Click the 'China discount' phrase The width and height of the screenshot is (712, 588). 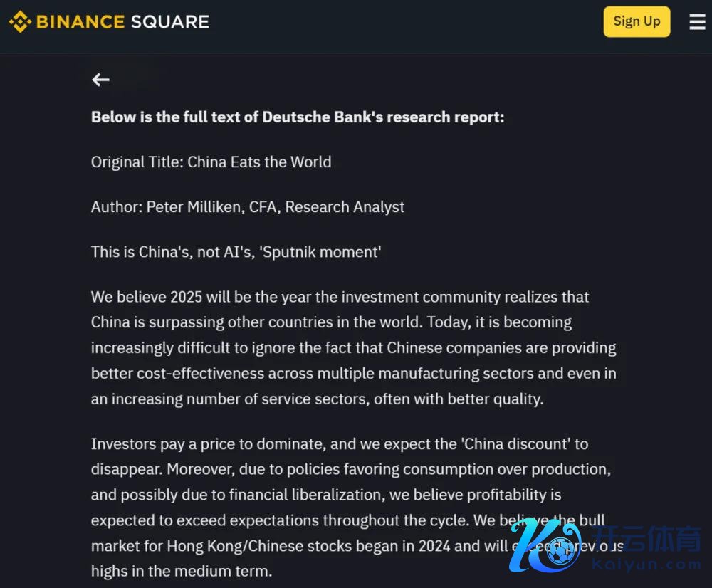(515, 443)
